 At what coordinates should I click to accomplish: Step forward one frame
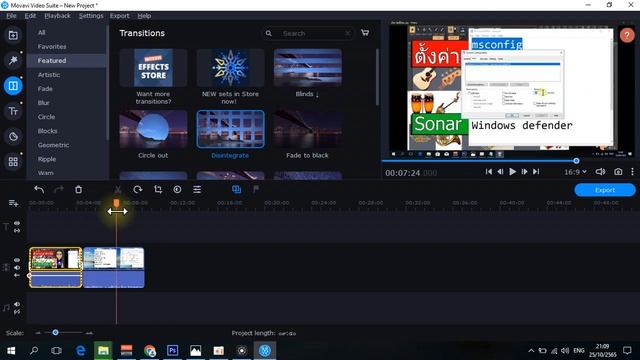pos(524,172)
